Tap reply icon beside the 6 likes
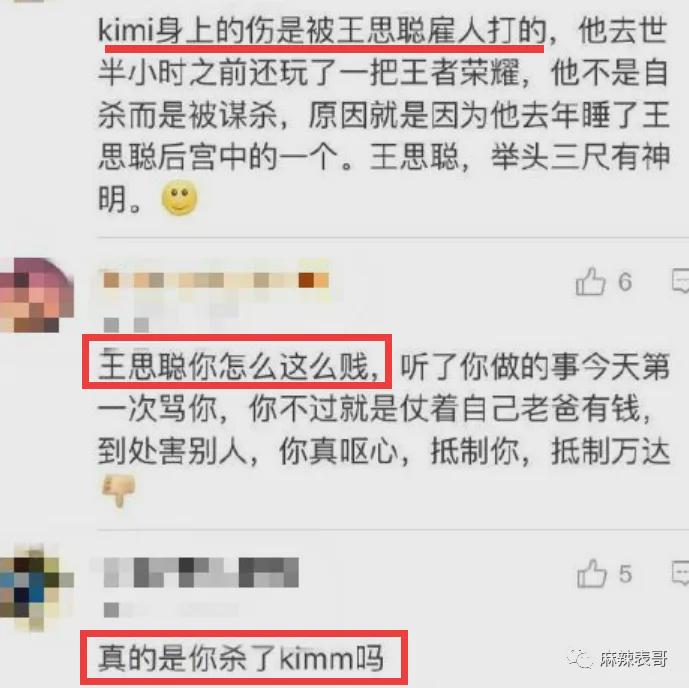This screenshot has width=689, height=688. click(x=681, y=281)
